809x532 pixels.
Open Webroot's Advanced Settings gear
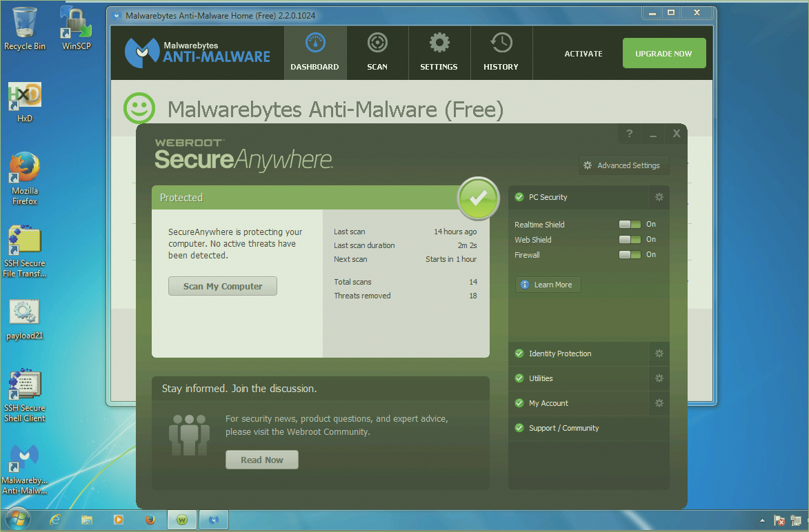(x=623, y=165)
